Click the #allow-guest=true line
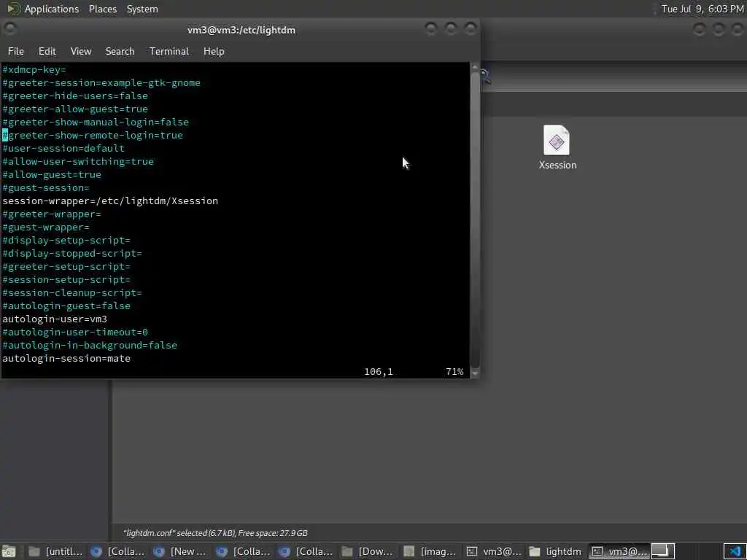747x560 pixels. coord(52,175)
